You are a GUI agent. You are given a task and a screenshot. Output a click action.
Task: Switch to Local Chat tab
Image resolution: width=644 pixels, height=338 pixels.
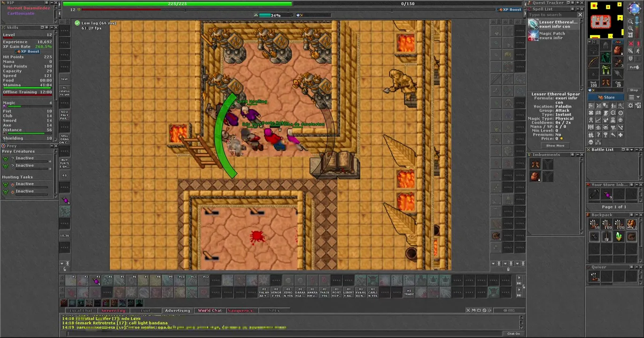coord(81,310)
